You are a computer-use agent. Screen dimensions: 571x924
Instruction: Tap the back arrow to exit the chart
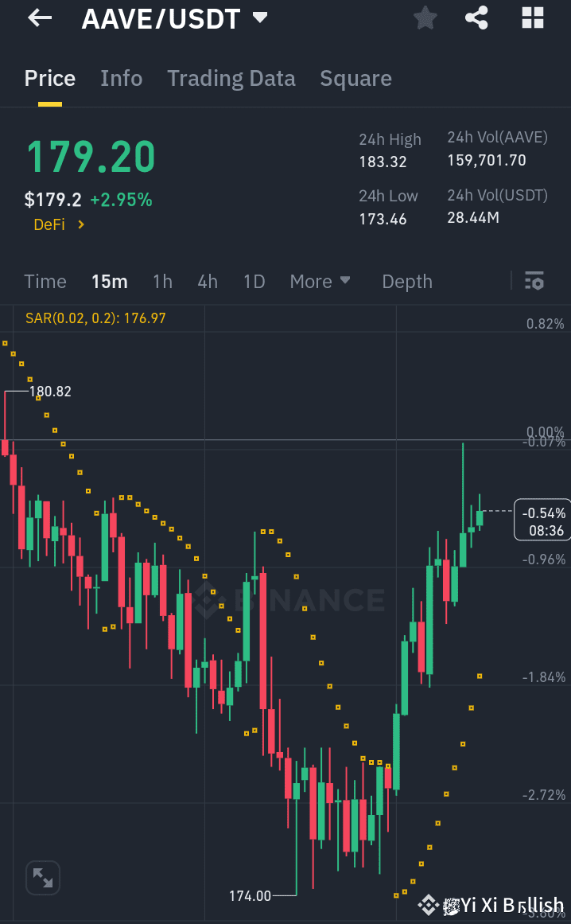tap(39, 18)
